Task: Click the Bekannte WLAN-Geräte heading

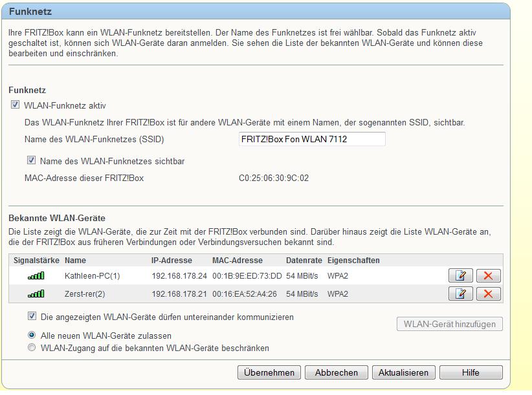Action: (x=57, y=218)
